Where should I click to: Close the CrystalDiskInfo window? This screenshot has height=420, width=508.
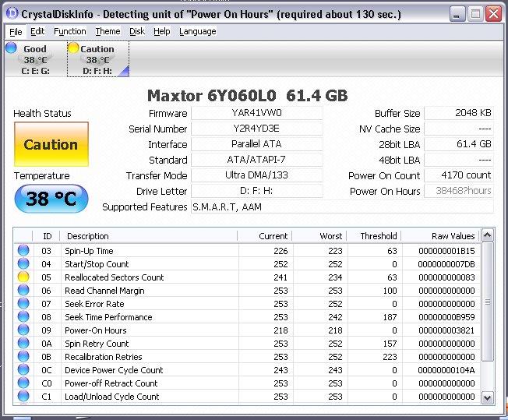[493, 14]
